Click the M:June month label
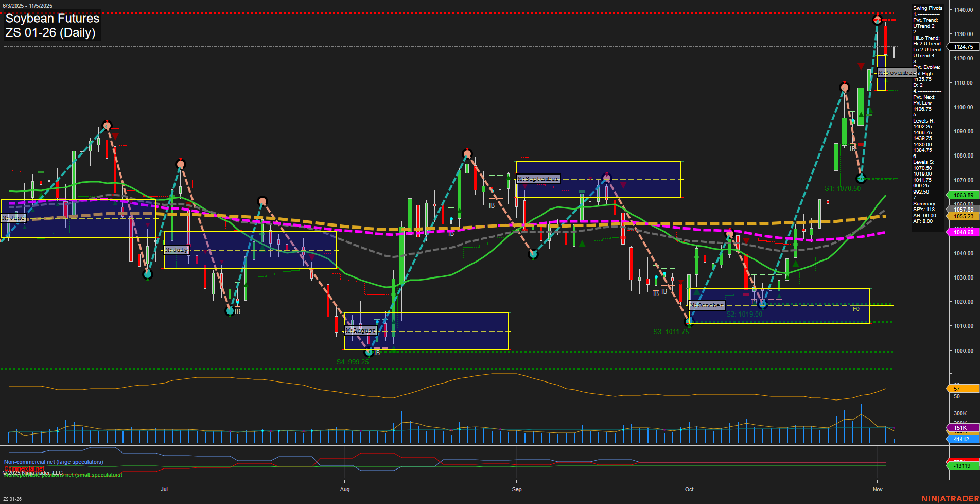This screenshot has width=980, height=504. point(13,218)
